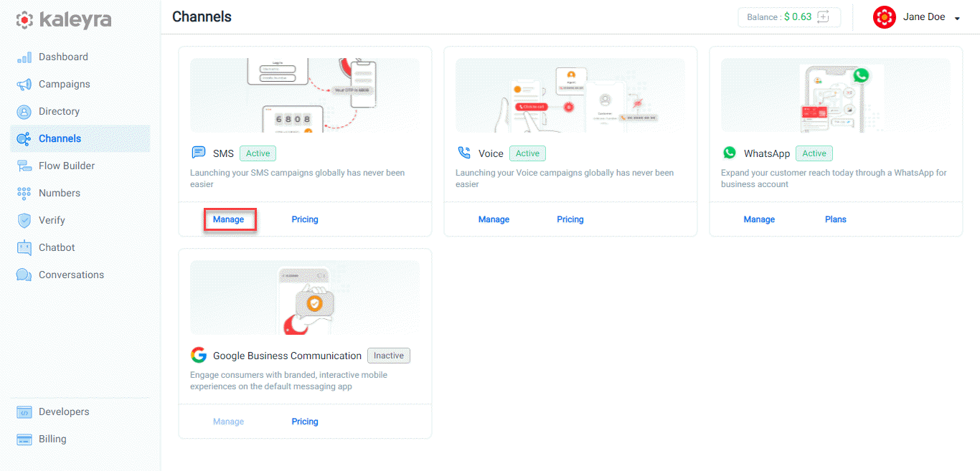Screen dimensions: 980x471
Task: Click the Channels sidebar icon
Action: 24,139
